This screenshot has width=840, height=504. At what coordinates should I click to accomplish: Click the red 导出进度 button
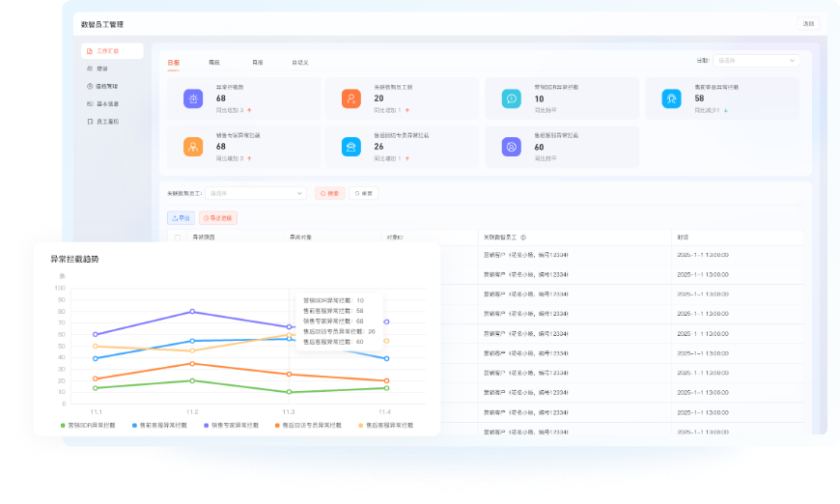pos(218,218)
